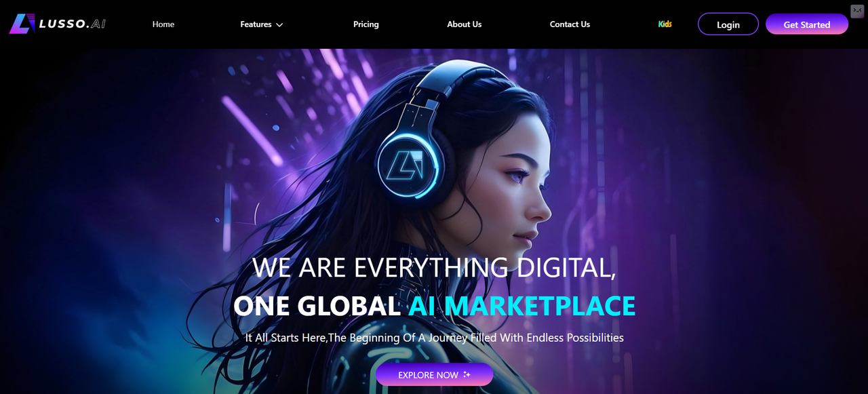The image size is (868, 394).
Task: Click the We Are Everything Digital headline
Action: 434,267
